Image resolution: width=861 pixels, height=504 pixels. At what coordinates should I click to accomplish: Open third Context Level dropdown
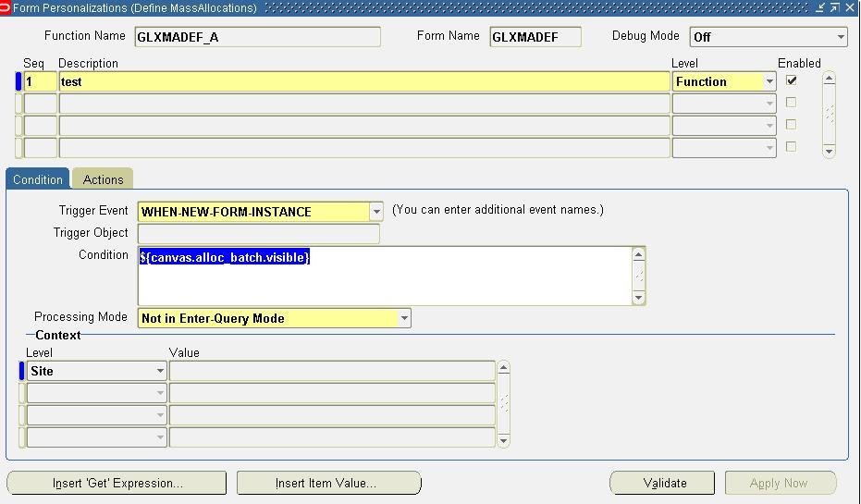160,415
